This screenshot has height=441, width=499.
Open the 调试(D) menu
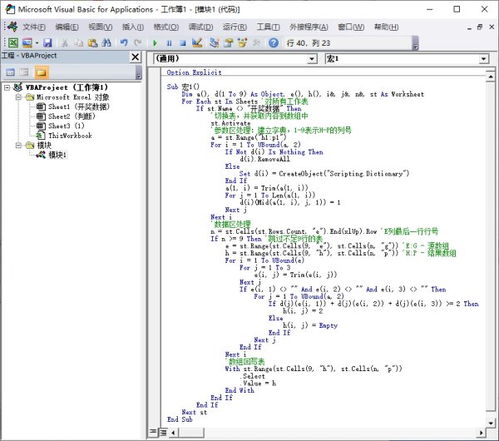(x=201, y=27)
